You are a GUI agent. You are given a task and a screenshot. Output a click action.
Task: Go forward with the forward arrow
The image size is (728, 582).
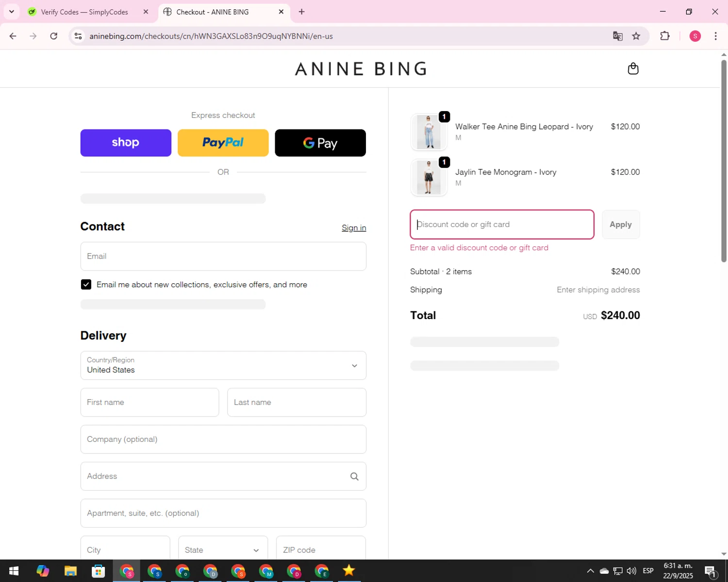coord(33,36)
